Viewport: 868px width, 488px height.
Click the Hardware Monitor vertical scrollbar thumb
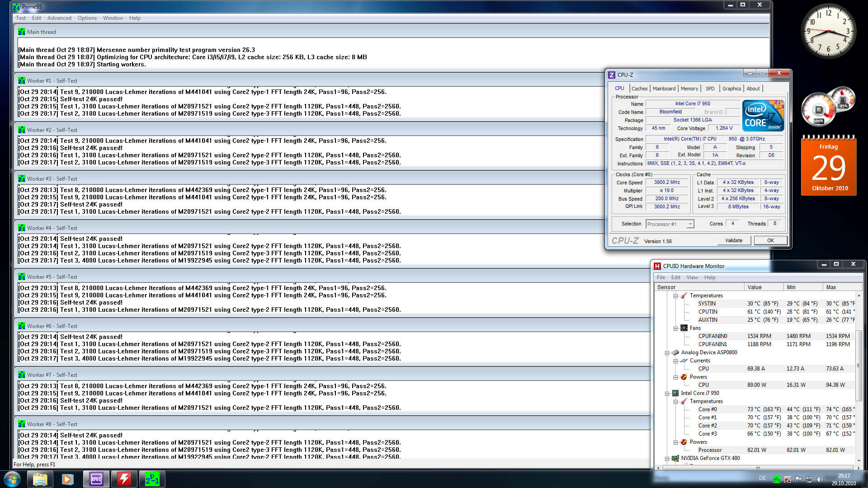click(x=859, y=365)
